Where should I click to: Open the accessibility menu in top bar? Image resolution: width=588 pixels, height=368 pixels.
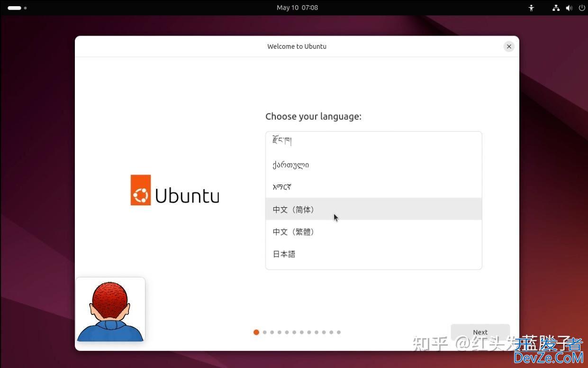tap(531, 8)
